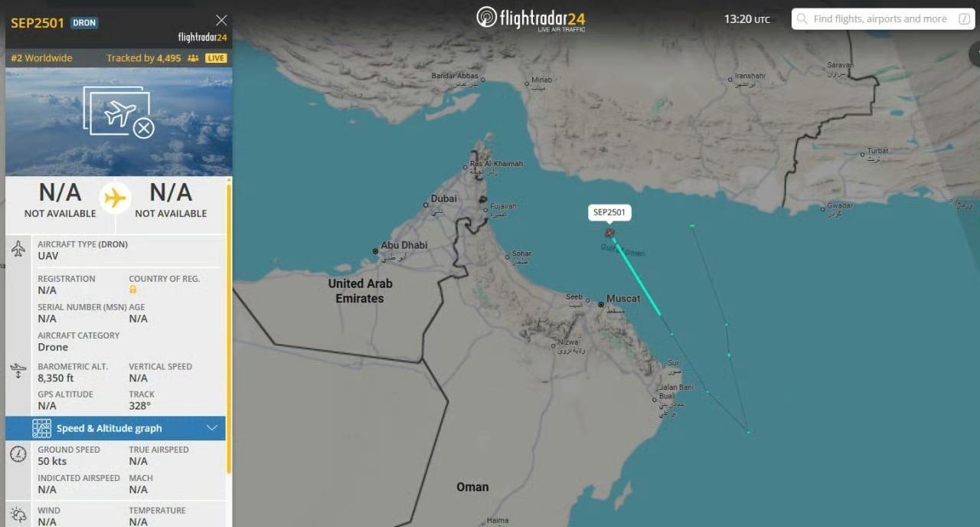
Task: Open the Speed & Altitude graph section
Action: point(116,428)
